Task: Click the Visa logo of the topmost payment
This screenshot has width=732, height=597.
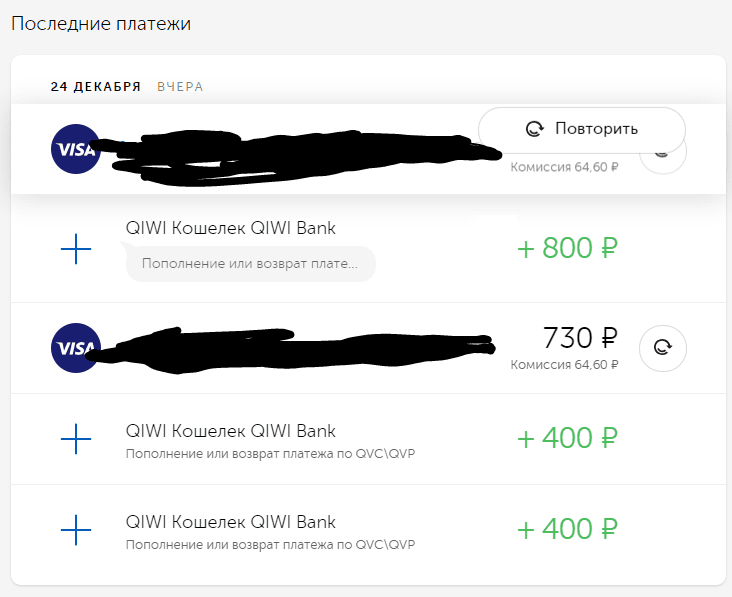Action: pos(75,149)
